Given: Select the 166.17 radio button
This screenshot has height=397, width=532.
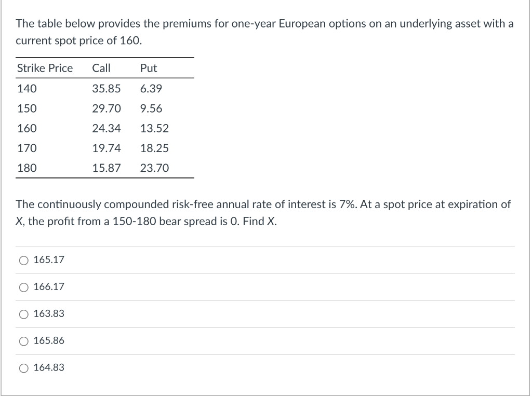Looking at the screenshot, I should (23, 286).
